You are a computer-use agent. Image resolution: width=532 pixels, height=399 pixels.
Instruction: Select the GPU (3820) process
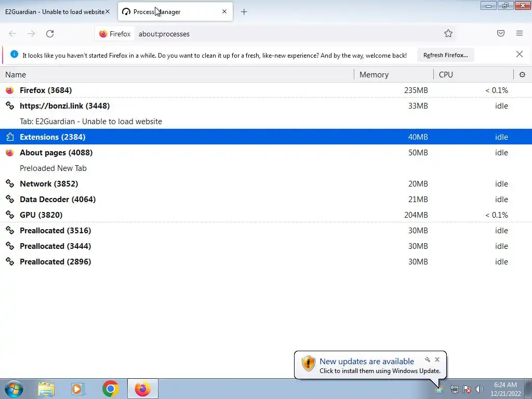click(x=266, y=215)
